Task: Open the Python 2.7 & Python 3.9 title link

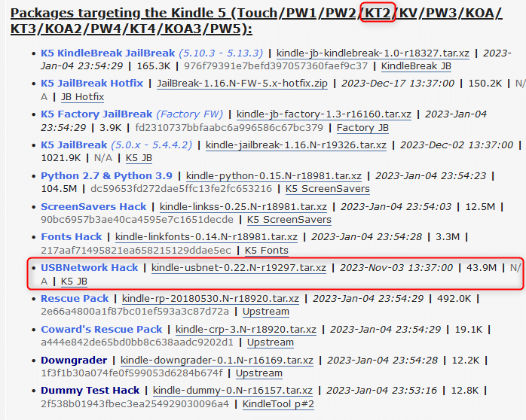Action: tap(107, 176)
